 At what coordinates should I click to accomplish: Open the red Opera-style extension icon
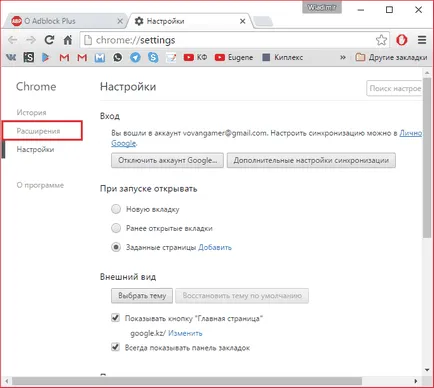[x=402, y=40]
